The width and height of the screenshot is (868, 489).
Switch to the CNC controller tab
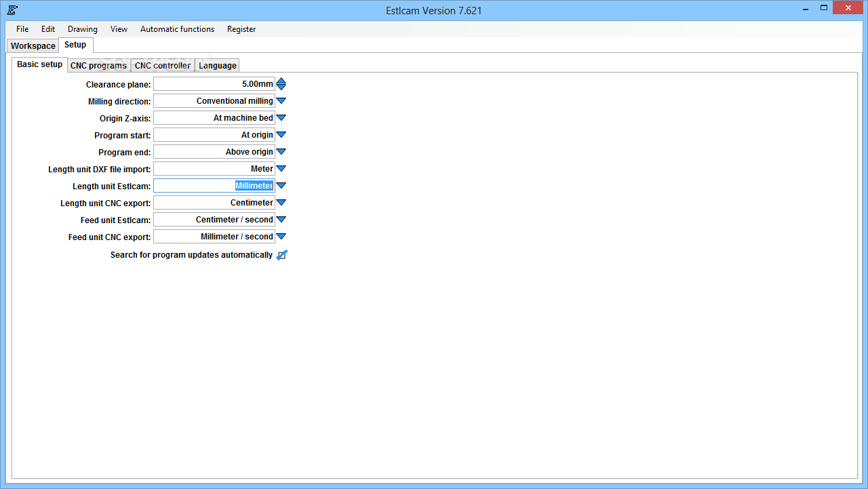click(x=163, y=66)
